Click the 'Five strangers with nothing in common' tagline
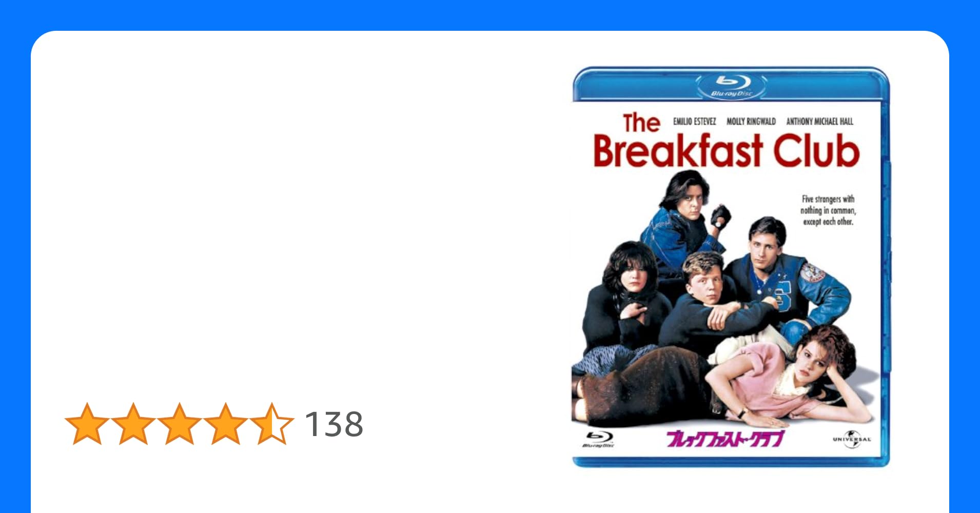 click(x=828, y=210)
